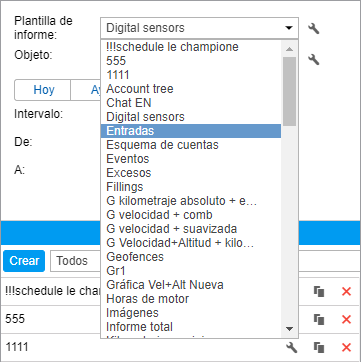Collapse the Digital sensors dropdown arrow

pyautogui.click(x=289, y=28)
